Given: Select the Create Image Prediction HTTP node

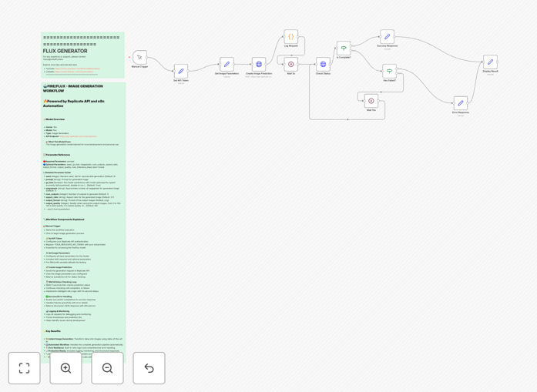Looking at the screenshot, I should pyautogui.click(x=259, y=65).
